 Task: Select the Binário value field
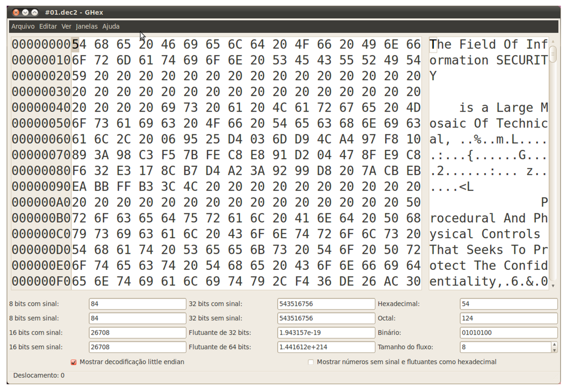508,333
